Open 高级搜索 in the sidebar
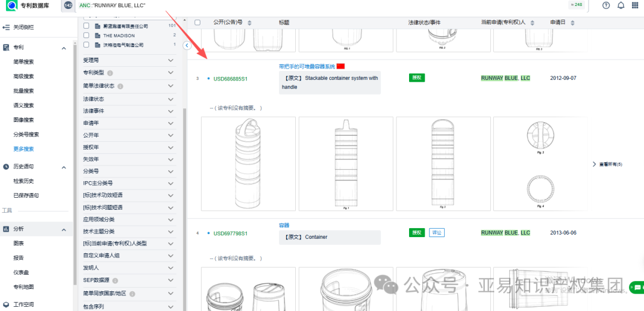This screenshot has width=644, height=311. (x=23, y=76)
